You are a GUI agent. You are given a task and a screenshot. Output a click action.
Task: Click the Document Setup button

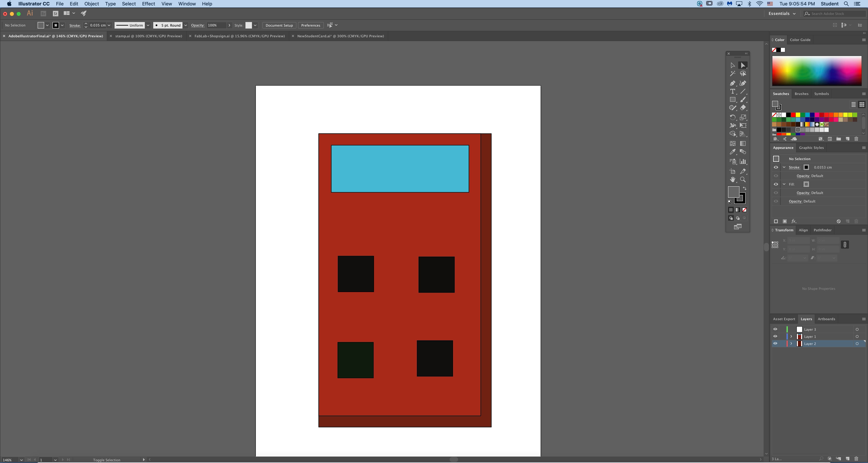pyautogui.click(x=279, y=26)
